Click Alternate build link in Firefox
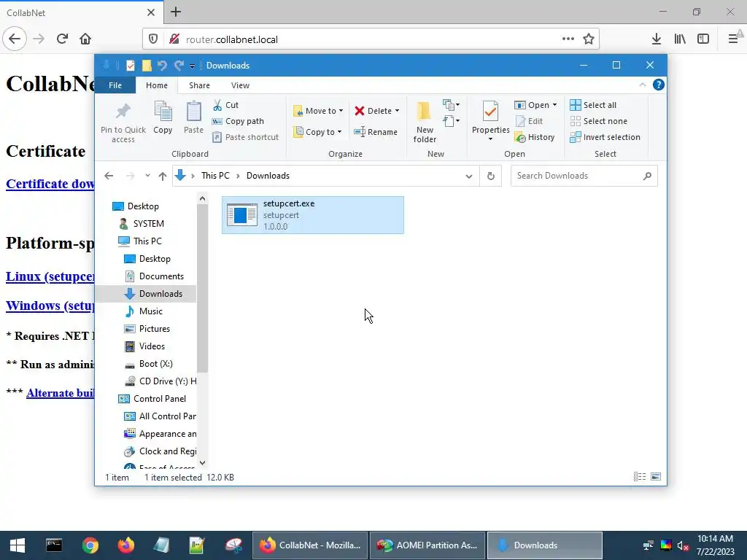This screenshot has height=560, width=747. pos(61,393)
